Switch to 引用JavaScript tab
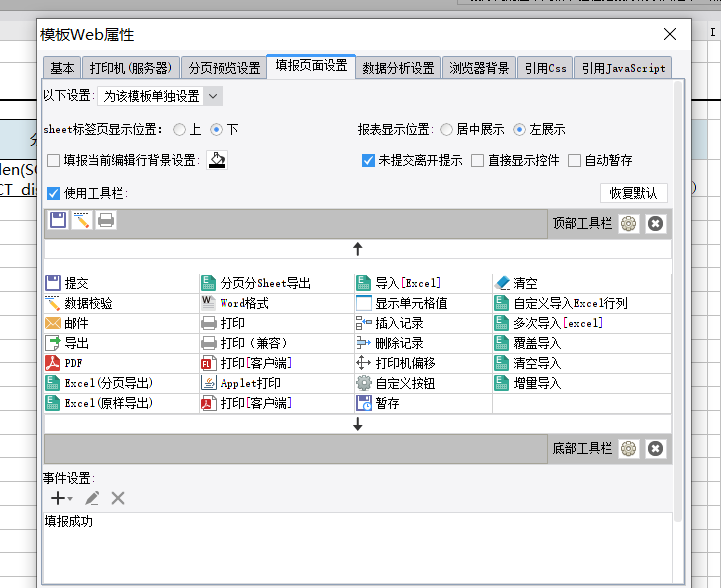721x588 pixels. click(x=624, y=68)
